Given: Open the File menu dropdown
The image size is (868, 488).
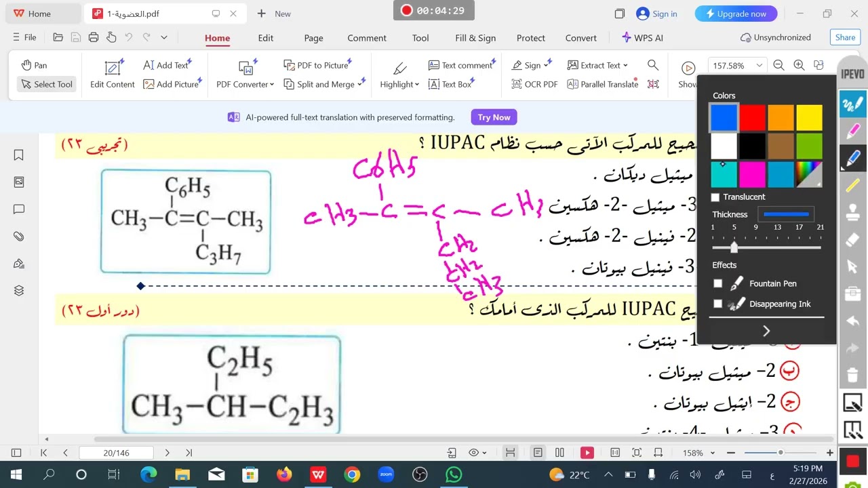Looking at the screenshot, I should tap(24, 37).
